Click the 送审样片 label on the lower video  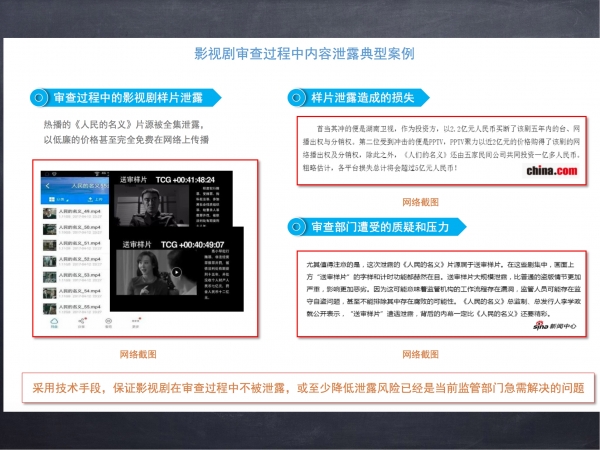[137, 245]
